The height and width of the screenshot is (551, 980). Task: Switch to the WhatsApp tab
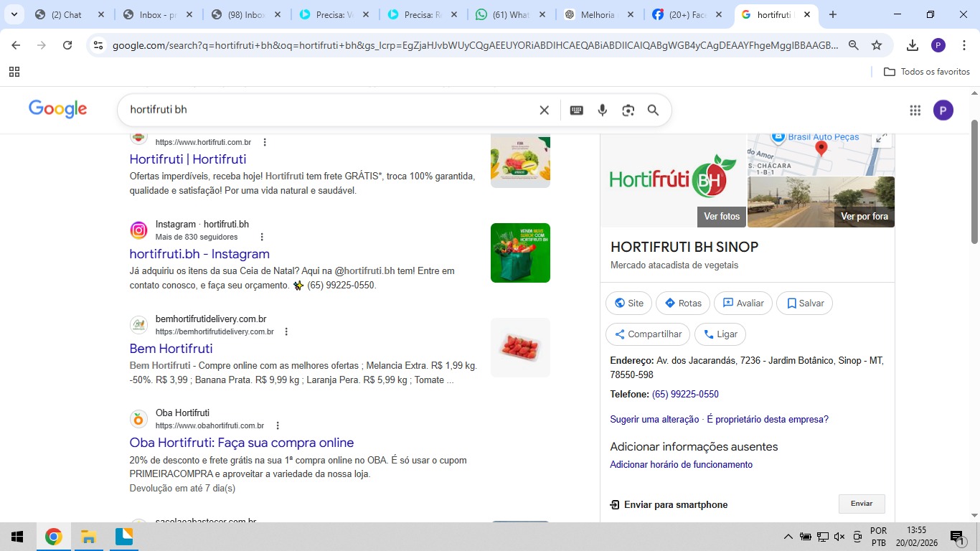511,14
